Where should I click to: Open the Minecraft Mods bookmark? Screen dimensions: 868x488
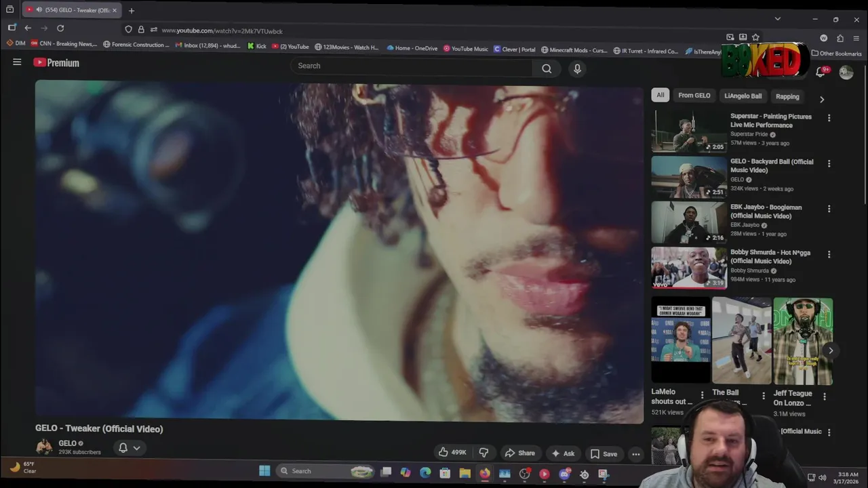pos(574,50)
